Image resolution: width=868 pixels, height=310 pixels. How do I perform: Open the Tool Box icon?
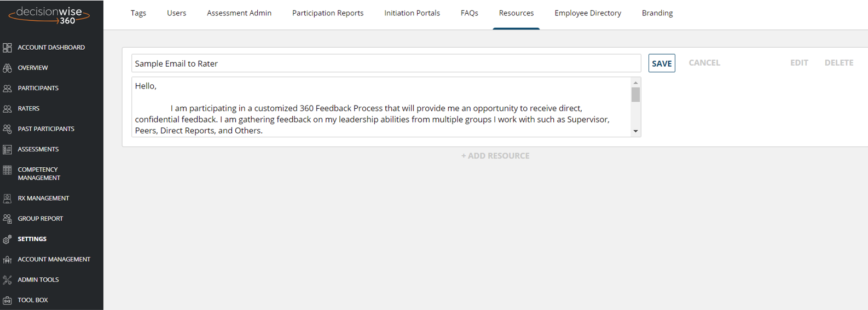click(x=7, y=300)
